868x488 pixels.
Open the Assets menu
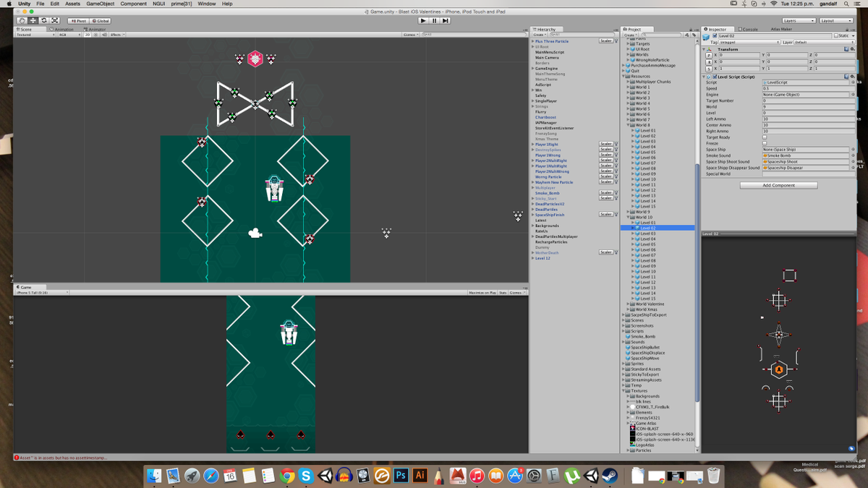point(73,4)
